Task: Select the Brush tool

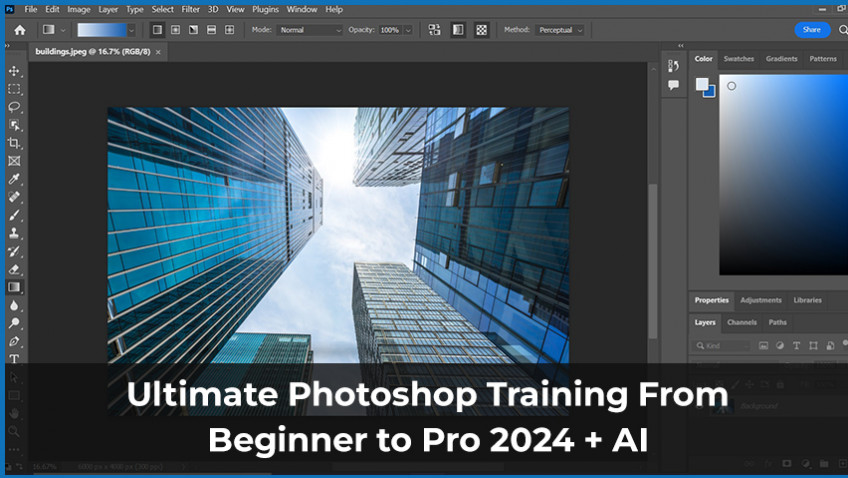Action: (x=14, y=215)
